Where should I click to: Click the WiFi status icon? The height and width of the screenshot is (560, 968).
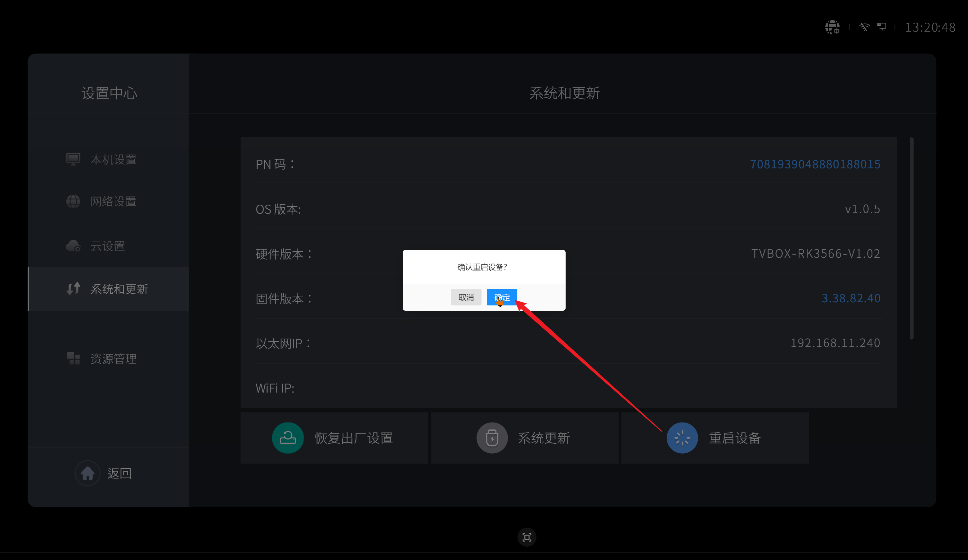pos(864,27)
